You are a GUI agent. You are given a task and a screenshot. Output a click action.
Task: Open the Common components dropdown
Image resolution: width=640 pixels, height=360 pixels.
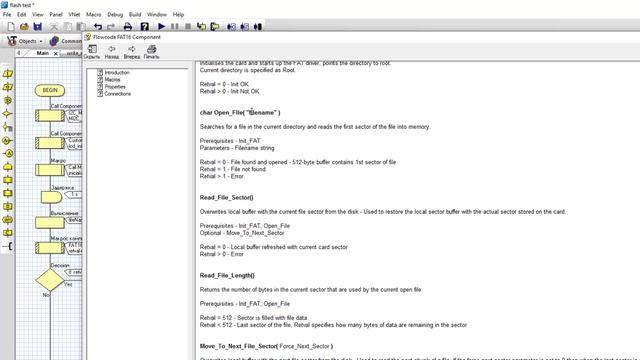[x=65, y=41]
